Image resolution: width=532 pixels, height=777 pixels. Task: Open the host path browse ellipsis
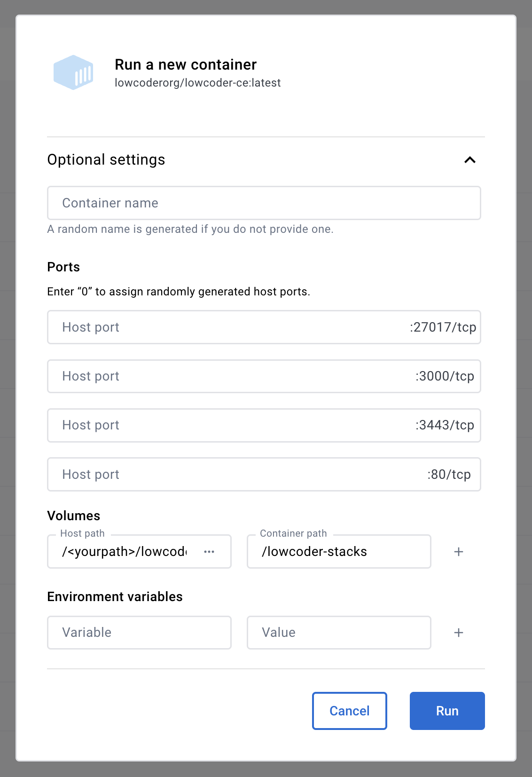point(209,552)
